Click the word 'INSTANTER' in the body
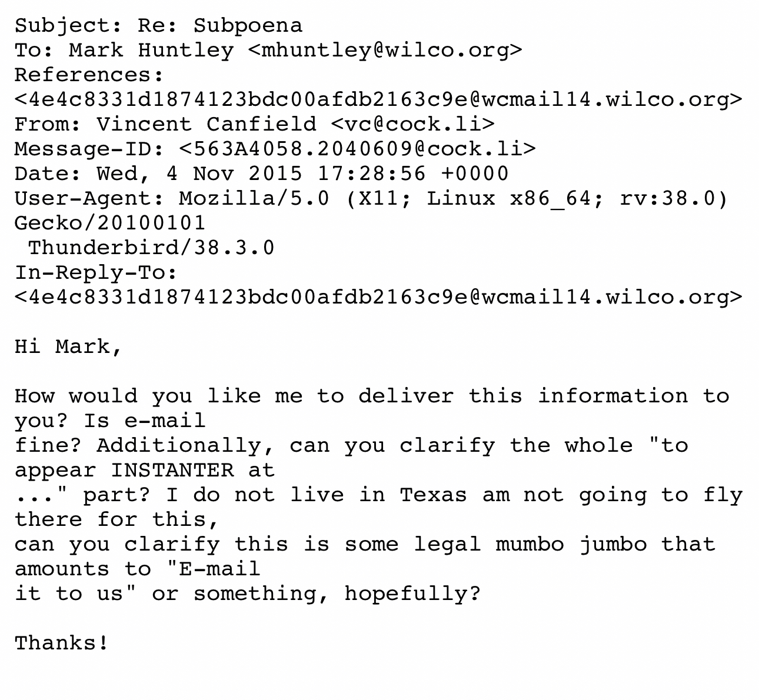Screen dimensions: 759x700 click(x=172, y=470)
